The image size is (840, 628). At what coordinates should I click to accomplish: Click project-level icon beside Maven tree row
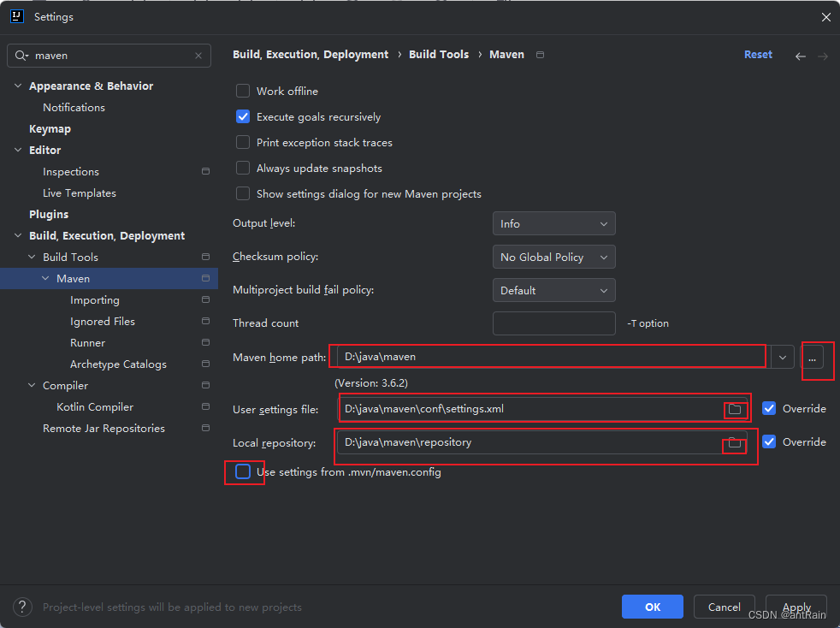click(x=205, y=279)
